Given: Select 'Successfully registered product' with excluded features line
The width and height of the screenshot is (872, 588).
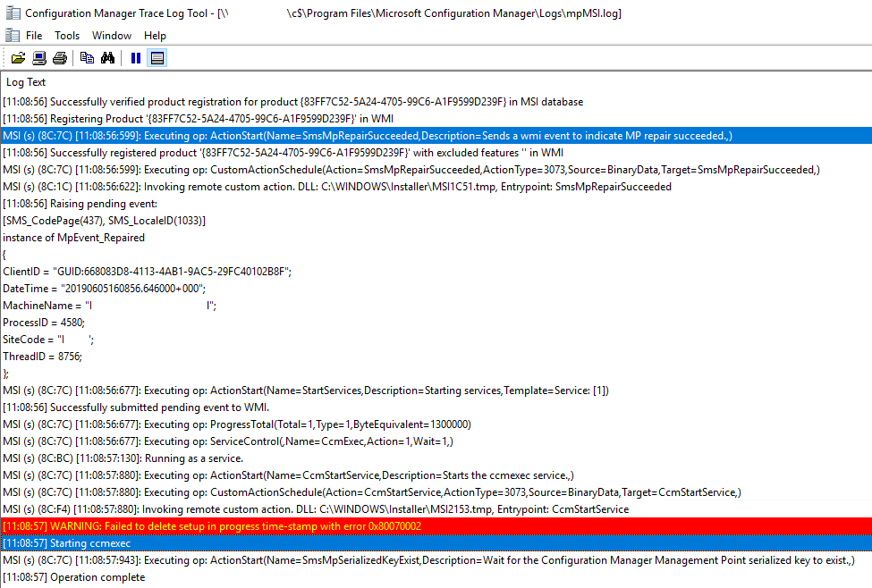Looking at the screenshot, I should click(436, 153).
